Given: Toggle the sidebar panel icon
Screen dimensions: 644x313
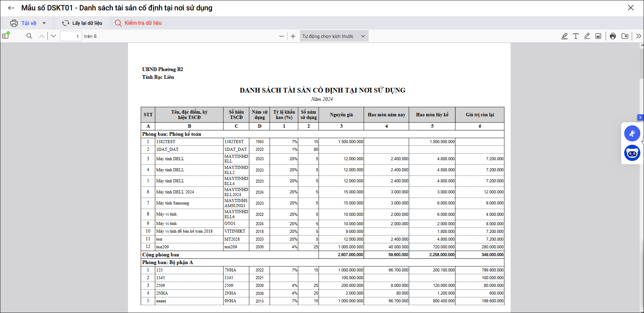Looking at the screenshot, I should coord(5,36).
